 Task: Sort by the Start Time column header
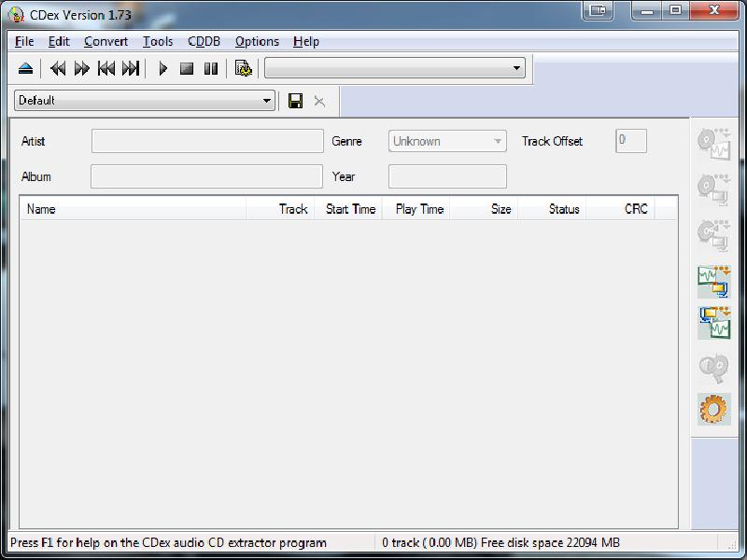tap(348, 209)
